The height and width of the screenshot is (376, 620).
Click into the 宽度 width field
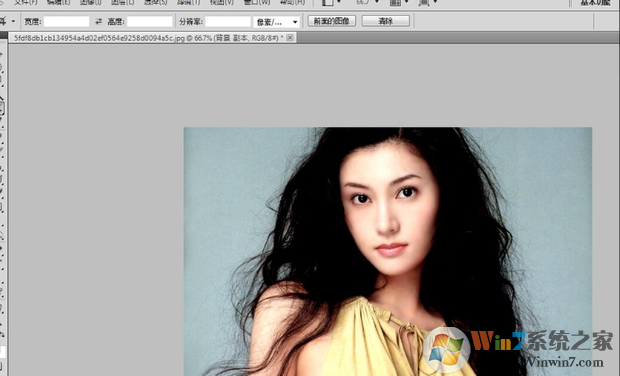point(66,21)
